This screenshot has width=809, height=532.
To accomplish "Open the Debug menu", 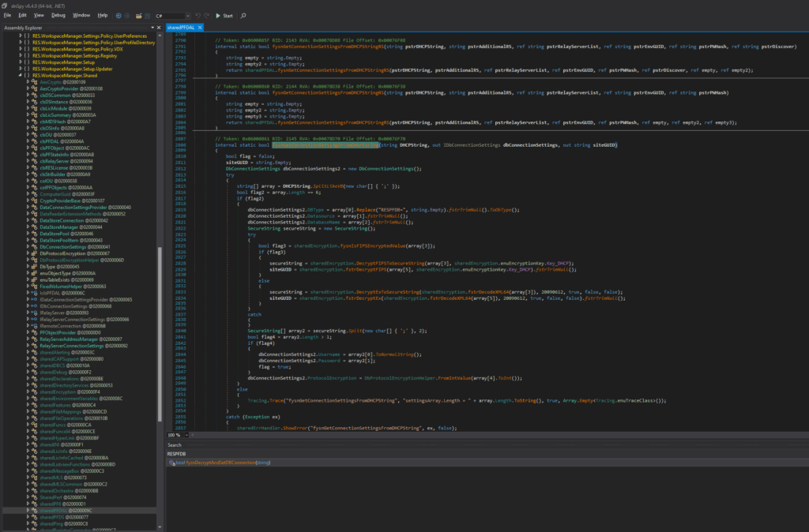I will point(58,15).
